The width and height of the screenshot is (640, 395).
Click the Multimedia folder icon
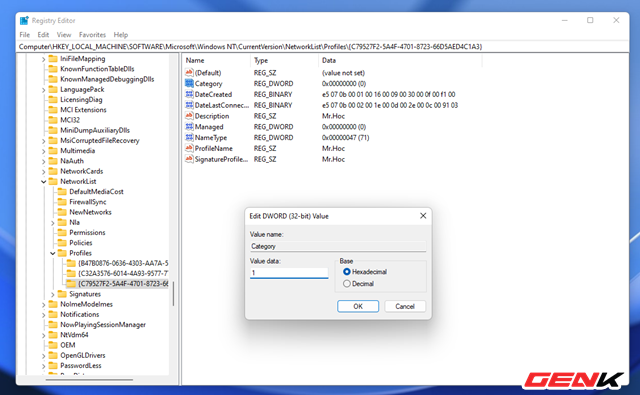pos(53,151)
